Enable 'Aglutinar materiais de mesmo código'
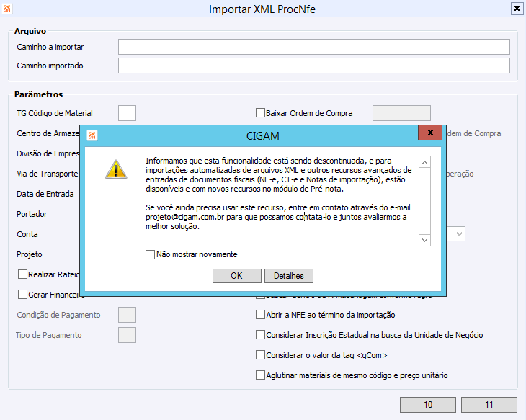 (x=260, y=375)
